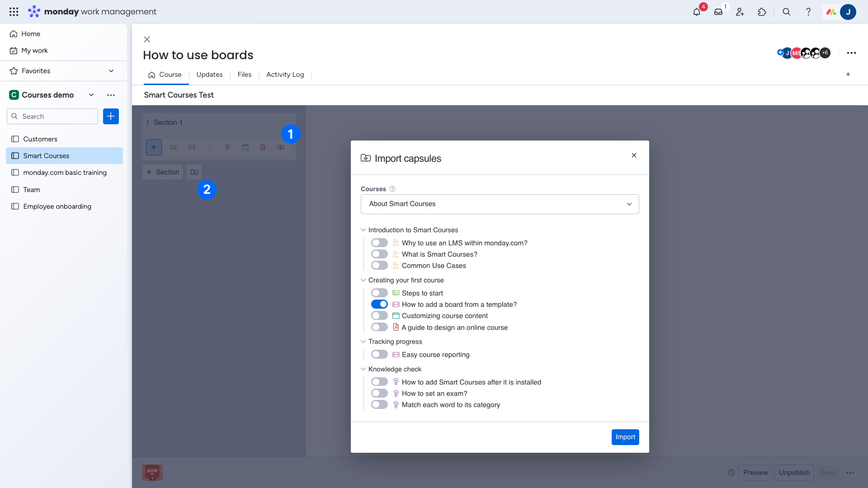Click the board members avatar group
This screenshot has width=868, height=488.
pyautogui.click(x=804, y=53)
